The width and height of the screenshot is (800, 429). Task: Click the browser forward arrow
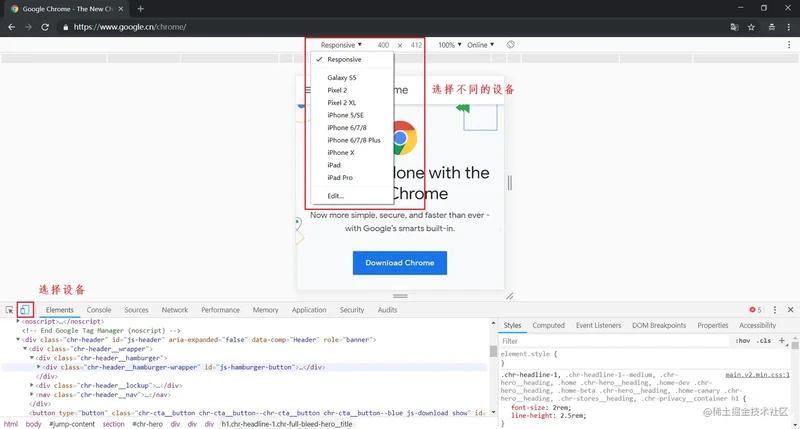(28, 27)
